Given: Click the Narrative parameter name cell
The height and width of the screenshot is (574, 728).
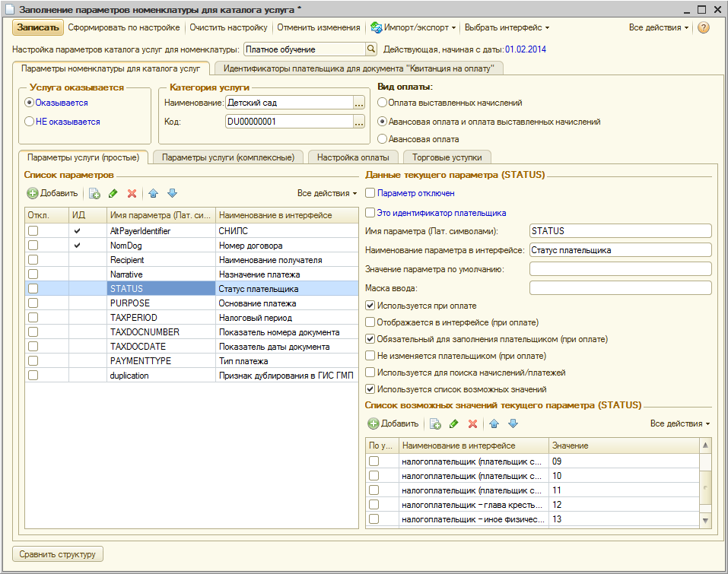Looking at the screenshot, I should (x=161, y=274).
